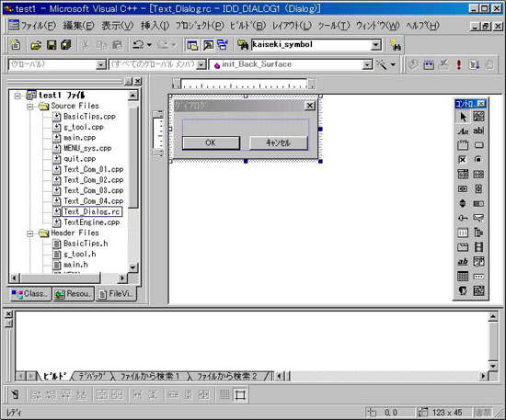Switch to the ClassView tab
Screen dimensions: 506x420
30,294
